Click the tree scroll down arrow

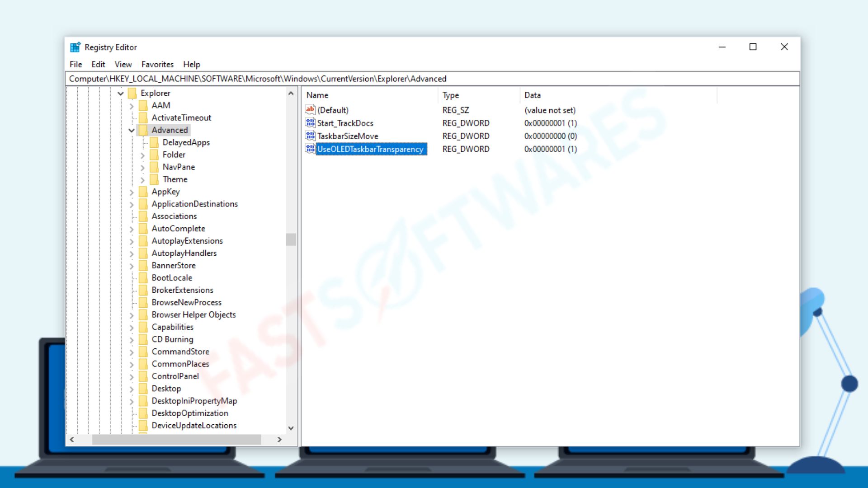point(291,428)
